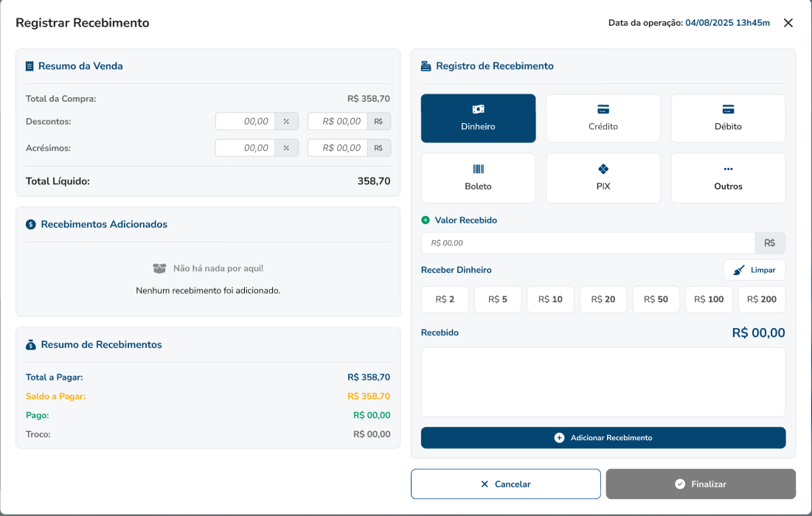
Task: Click the Finalizar button
Action: [701, 484]
